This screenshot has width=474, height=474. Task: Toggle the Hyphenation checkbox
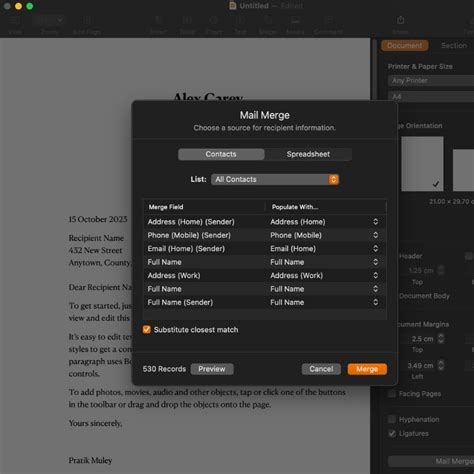[x=392, y=419]
